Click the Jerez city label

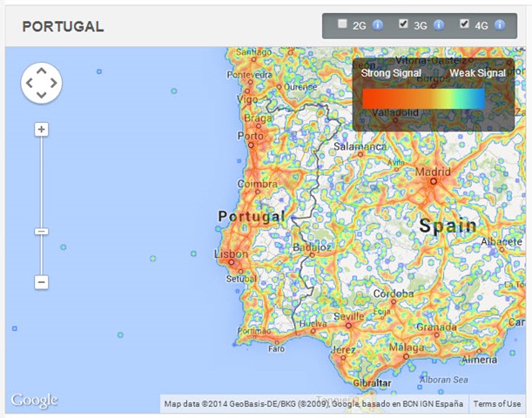tap(343, 349)
